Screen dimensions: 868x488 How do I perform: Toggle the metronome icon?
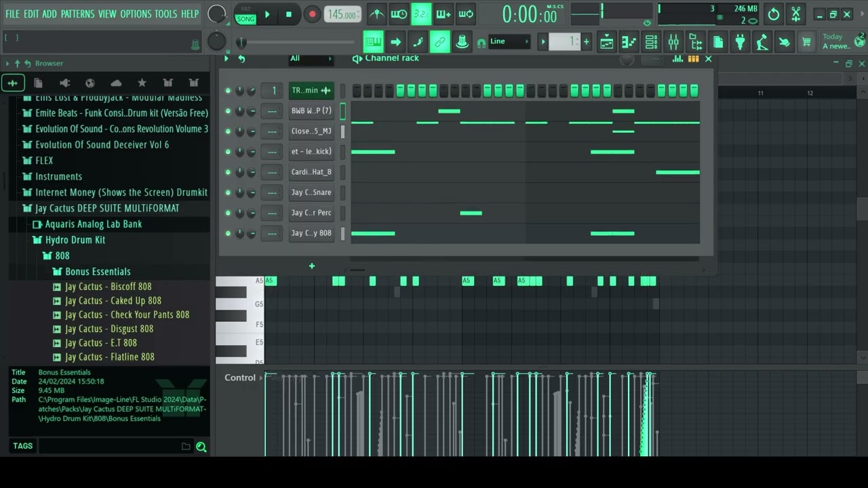click(x=377, y=14)
